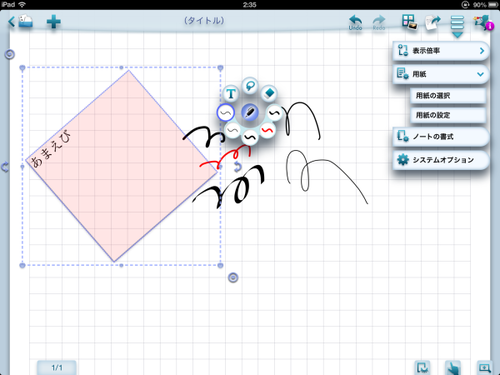Tap the battery indicator in status bar
The image size is (500, 375).
click(x=492, y=5)
